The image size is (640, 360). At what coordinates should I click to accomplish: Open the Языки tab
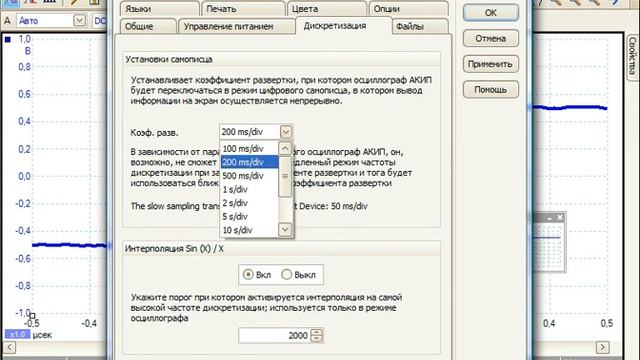point(160,9)
